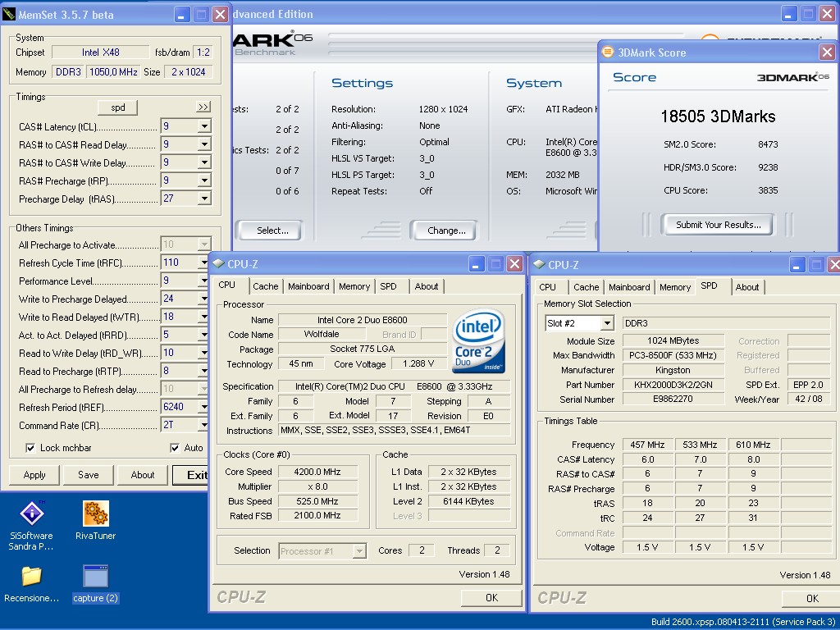Click the MemSet title bar icon
Image resolution: width=840 pixels, height=630 pixels.
(9, 15)
